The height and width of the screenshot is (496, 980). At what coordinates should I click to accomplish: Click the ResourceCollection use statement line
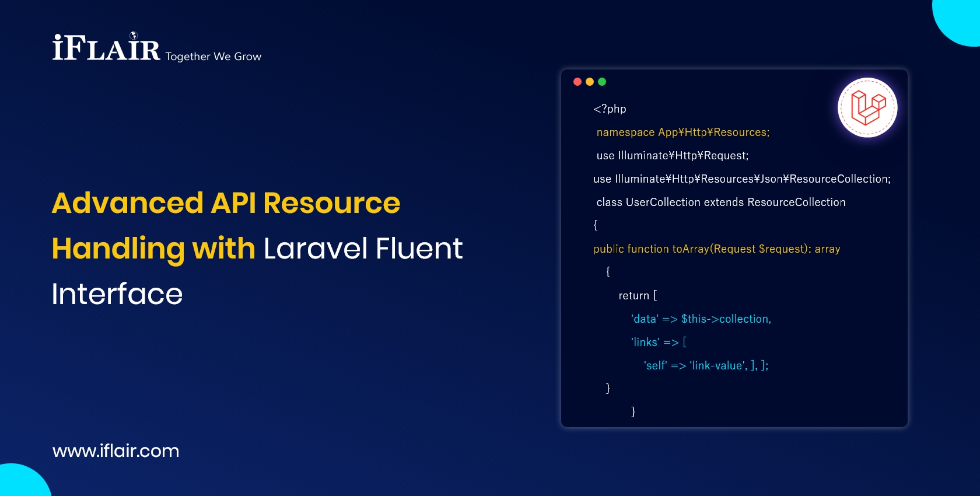742,179
